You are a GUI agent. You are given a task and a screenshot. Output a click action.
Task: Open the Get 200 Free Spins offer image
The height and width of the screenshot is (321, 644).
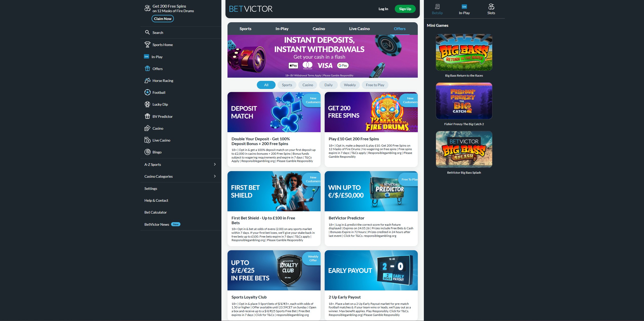click(371, 112)
